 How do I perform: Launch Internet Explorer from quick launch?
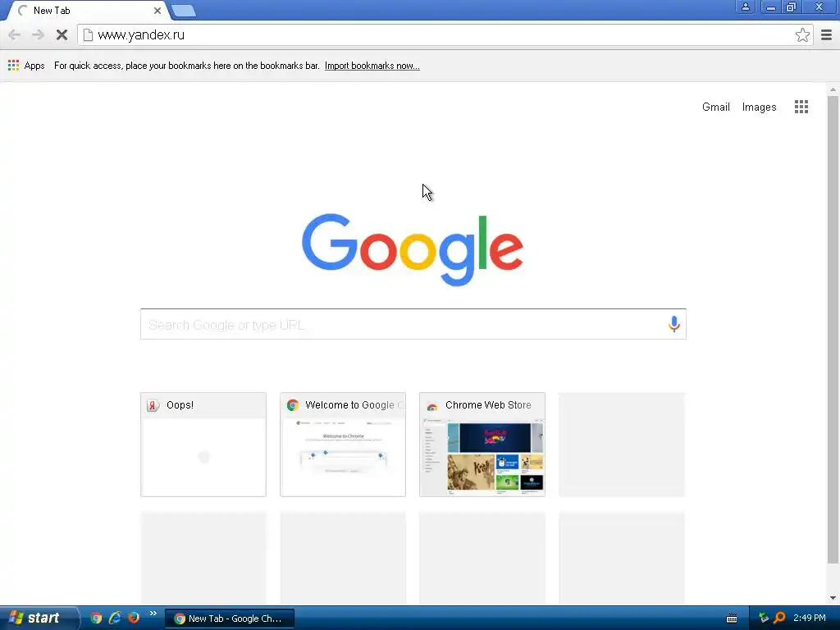click(115, 618)
